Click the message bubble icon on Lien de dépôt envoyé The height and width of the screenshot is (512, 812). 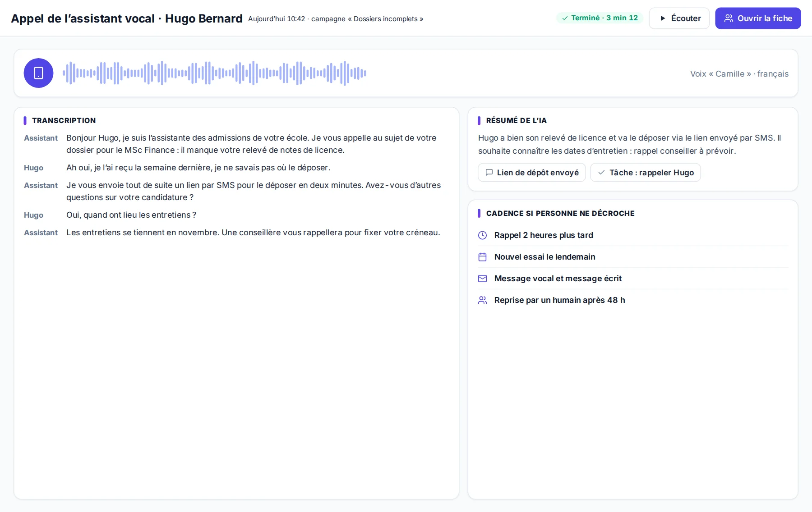[489, 173]
